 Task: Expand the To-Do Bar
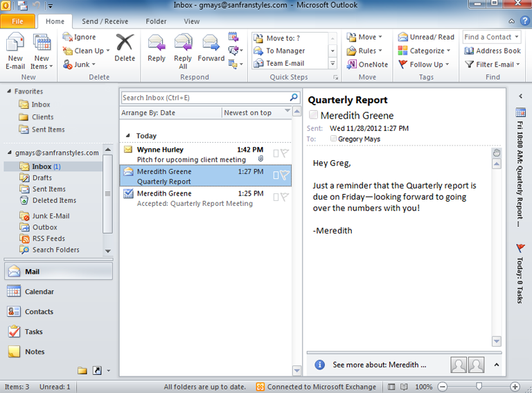pyautogui.click(x=521, y=96)
